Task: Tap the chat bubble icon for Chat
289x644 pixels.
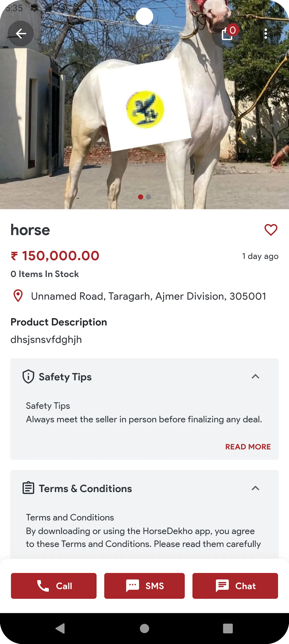Action: 223,586
